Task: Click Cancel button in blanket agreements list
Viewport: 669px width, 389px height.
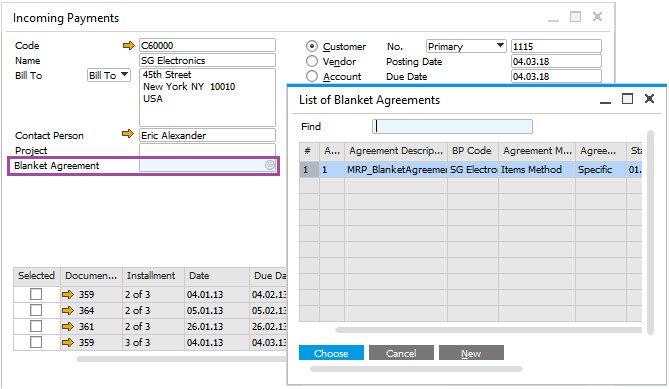Action: coord(401,353)
